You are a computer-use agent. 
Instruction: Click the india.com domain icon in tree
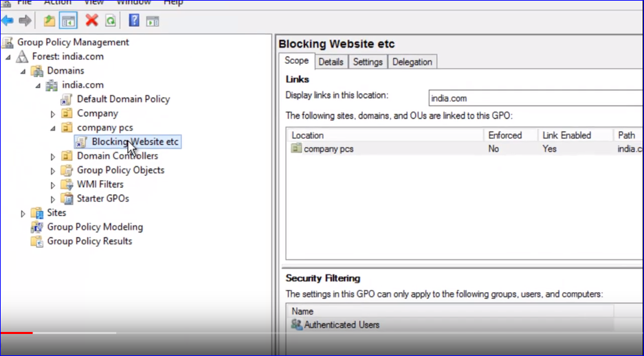(52, 85)
